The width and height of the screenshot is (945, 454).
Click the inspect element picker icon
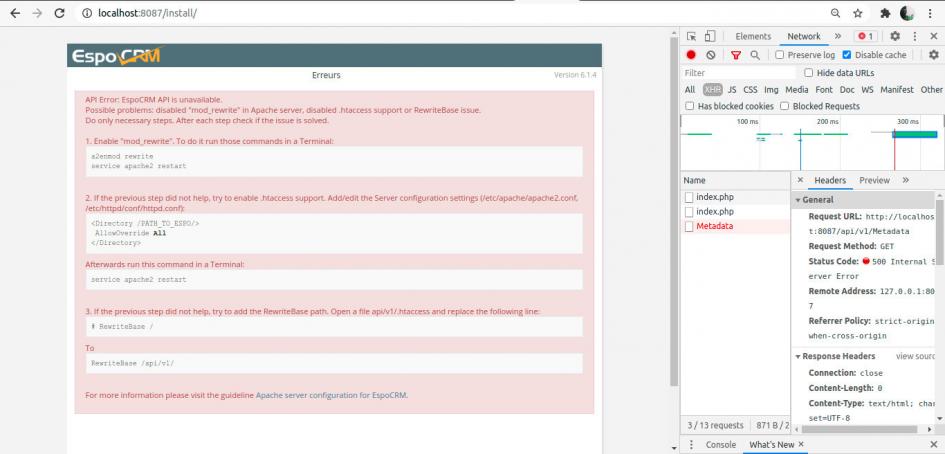pos(691,36)
